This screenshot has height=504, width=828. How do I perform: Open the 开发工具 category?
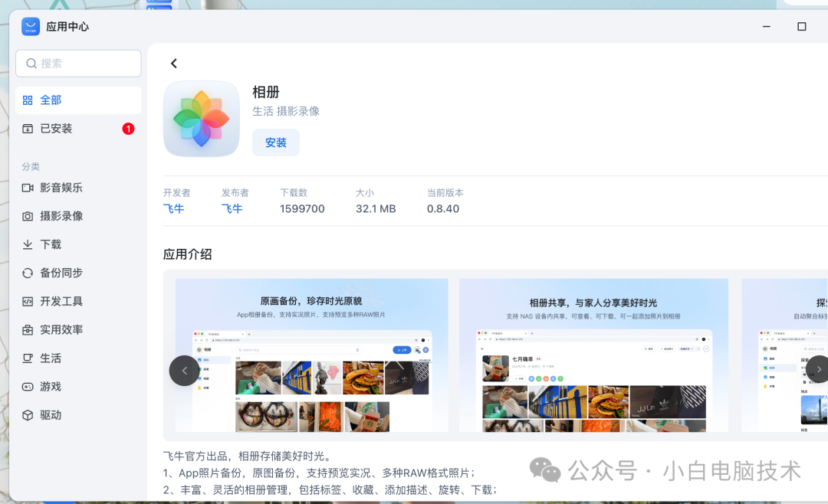[x=78, y=302]
